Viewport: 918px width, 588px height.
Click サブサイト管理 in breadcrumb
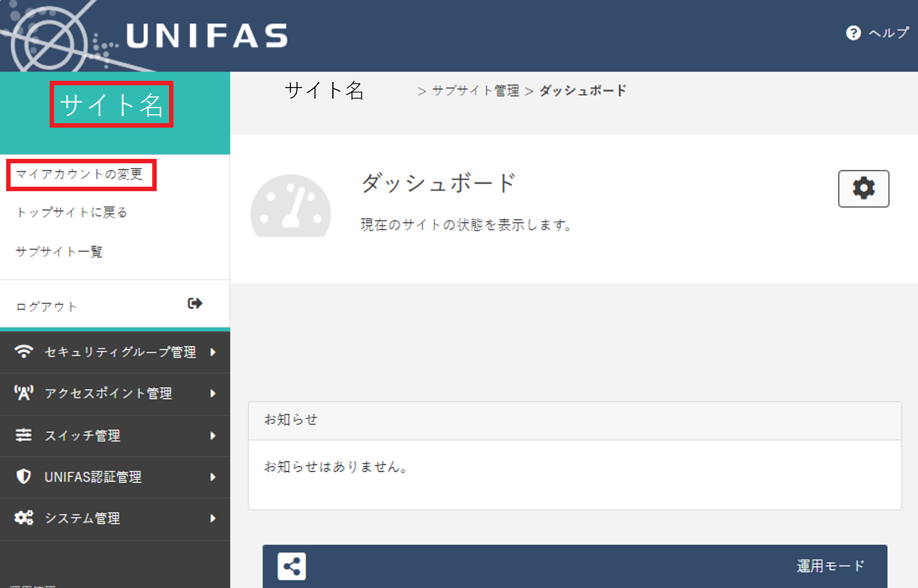coord(476,91)
